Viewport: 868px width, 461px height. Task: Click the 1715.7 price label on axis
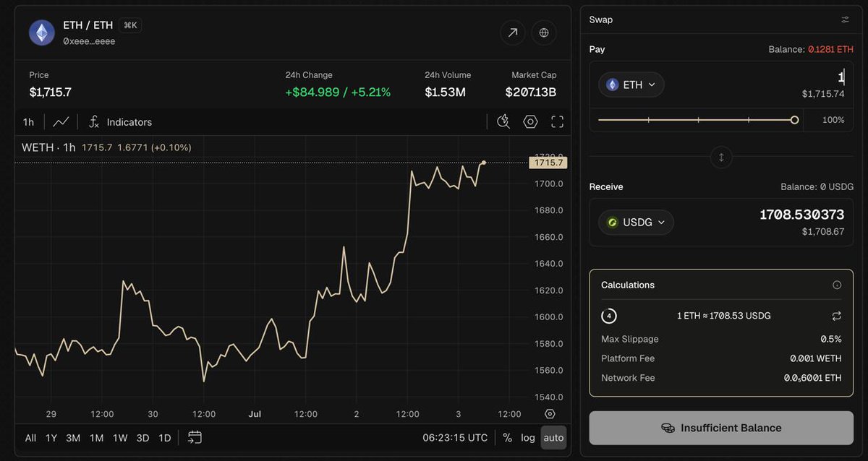tap(549, 163)
